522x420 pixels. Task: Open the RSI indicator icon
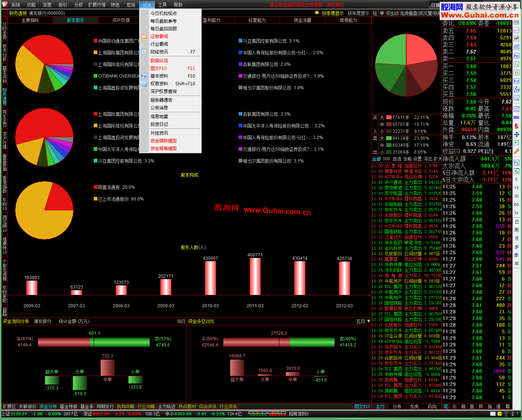pos(516,117)
